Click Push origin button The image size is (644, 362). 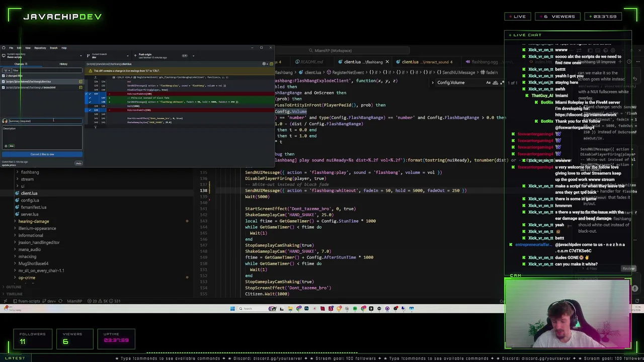(x=161, y=55)
